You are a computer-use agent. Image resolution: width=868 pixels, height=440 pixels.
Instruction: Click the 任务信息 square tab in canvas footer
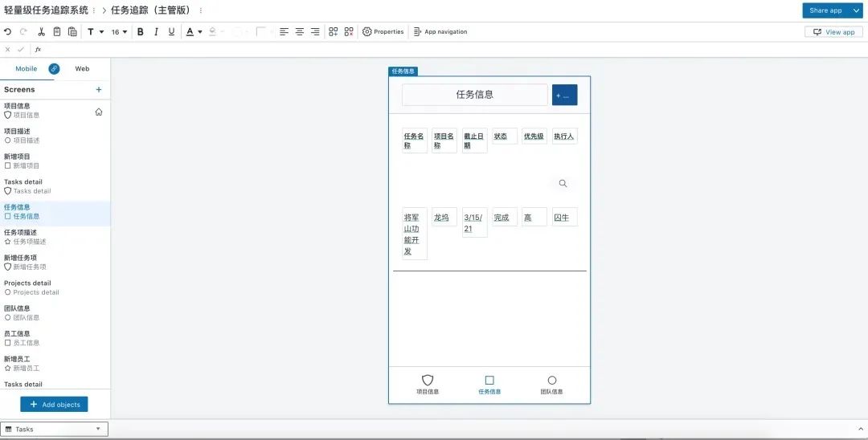click(x=489, y=384)
